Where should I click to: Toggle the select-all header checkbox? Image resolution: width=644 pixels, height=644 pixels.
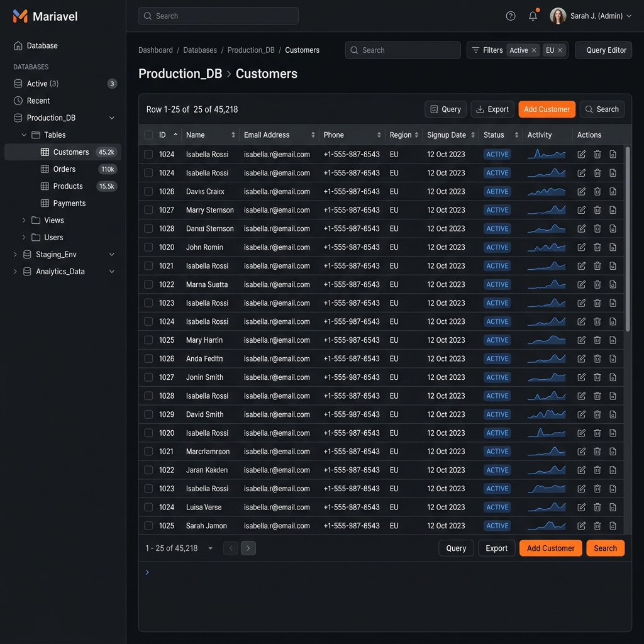148,135
